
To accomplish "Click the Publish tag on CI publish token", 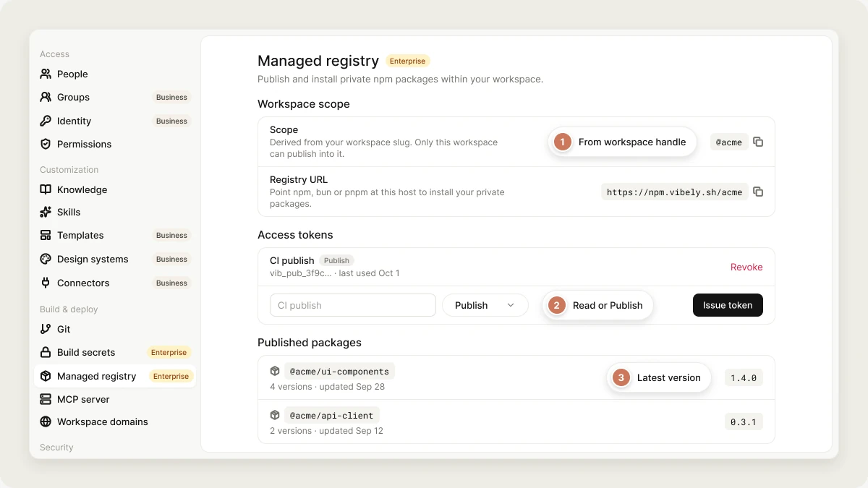I will 336,260.
